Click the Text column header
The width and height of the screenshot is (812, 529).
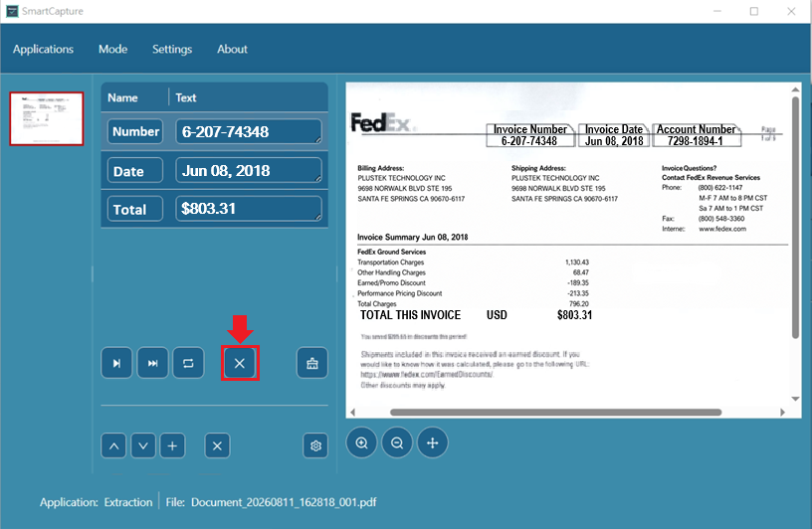(x=186, y=97)
